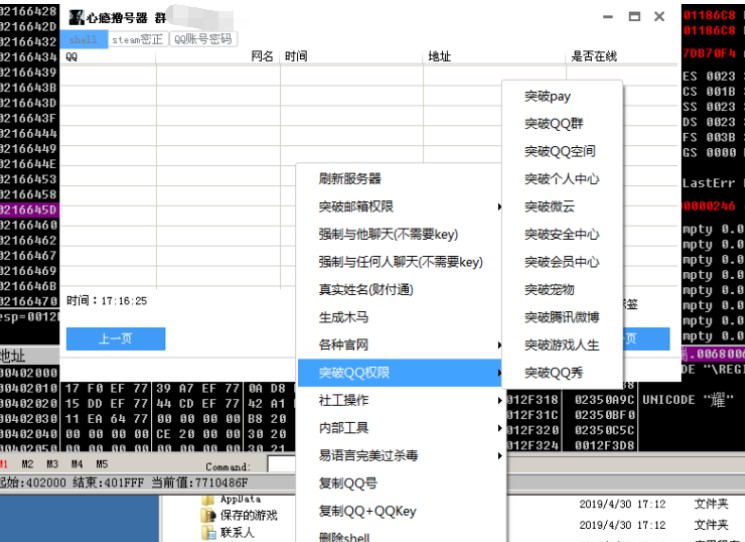Viewport: 745px width, 542px height.
Task: Switch to the steam密正 tab
Action: (138, 39)
